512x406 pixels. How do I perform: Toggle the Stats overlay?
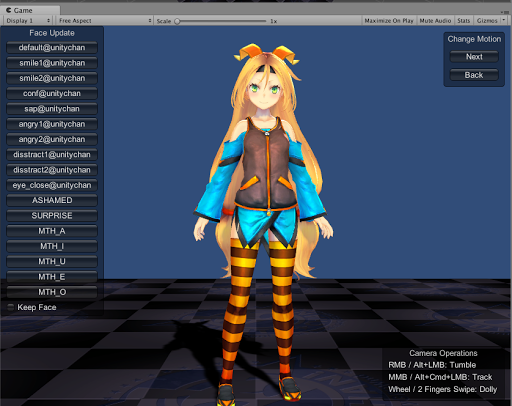coord(463,21)
